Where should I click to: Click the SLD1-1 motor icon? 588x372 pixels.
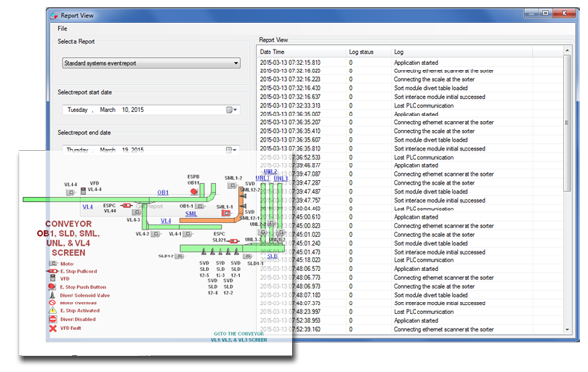point(247,256)
